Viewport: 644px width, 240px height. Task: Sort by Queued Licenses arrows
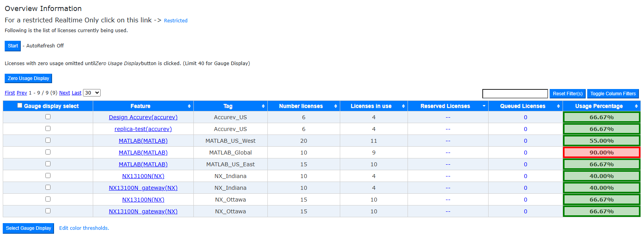click(x=558, y=106)
